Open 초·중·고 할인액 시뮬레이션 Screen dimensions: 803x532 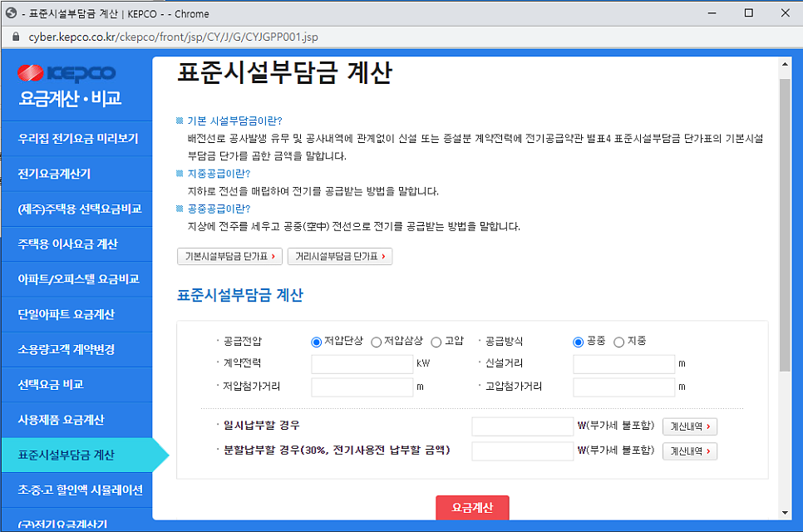(76, 490)
